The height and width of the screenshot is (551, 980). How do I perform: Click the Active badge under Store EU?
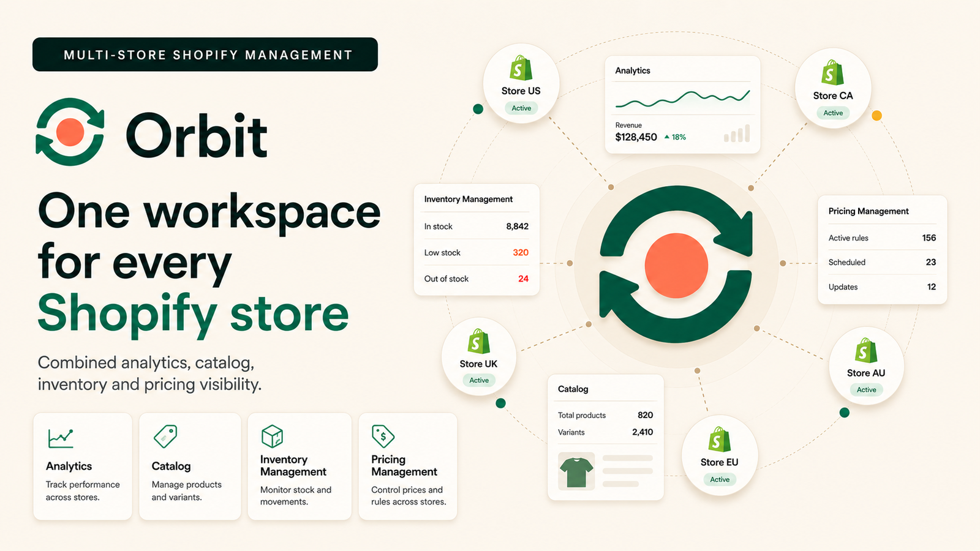(720, 479)
